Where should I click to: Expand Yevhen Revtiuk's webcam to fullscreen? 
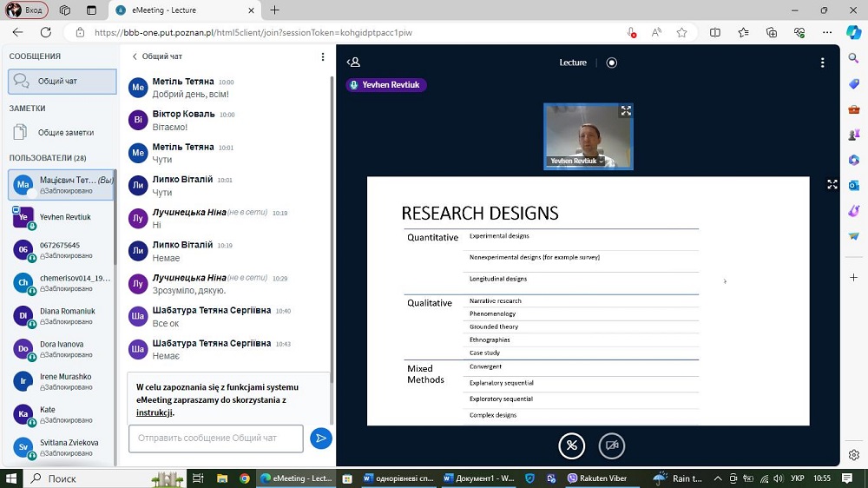point(625,111)
